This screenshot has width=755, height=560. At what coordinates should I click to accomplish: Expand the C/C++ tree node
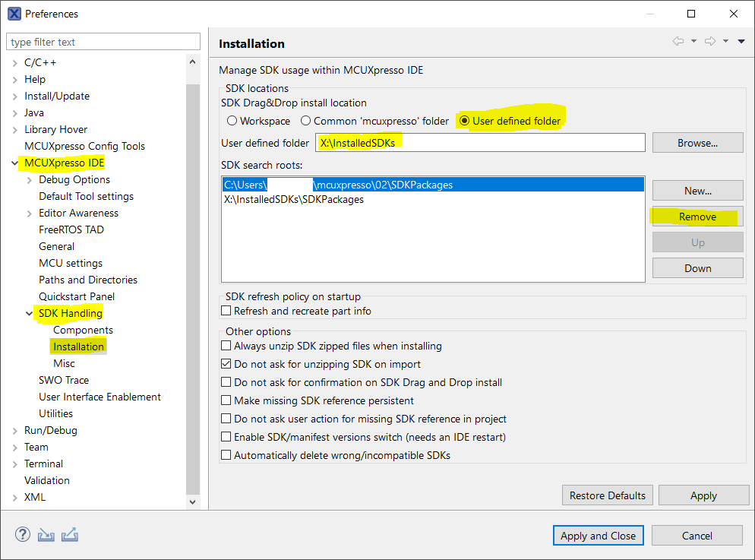(x=14, y=62)
